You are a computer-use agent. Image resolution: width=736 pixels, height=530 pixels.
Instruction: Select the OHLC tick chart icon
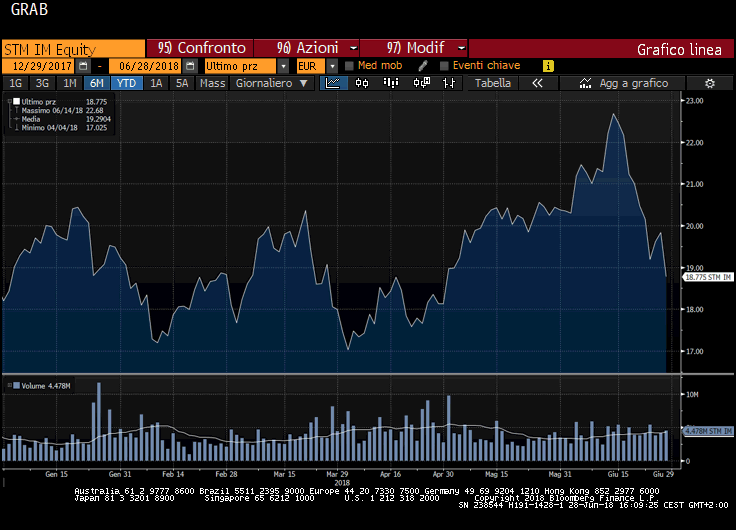pyautogui.click(x=449, y=83)
